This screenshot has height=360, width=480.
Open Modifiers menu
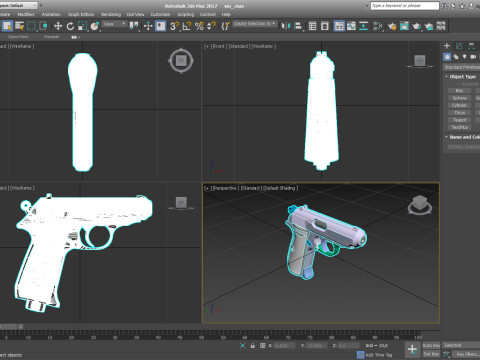(x=26, y=14)
